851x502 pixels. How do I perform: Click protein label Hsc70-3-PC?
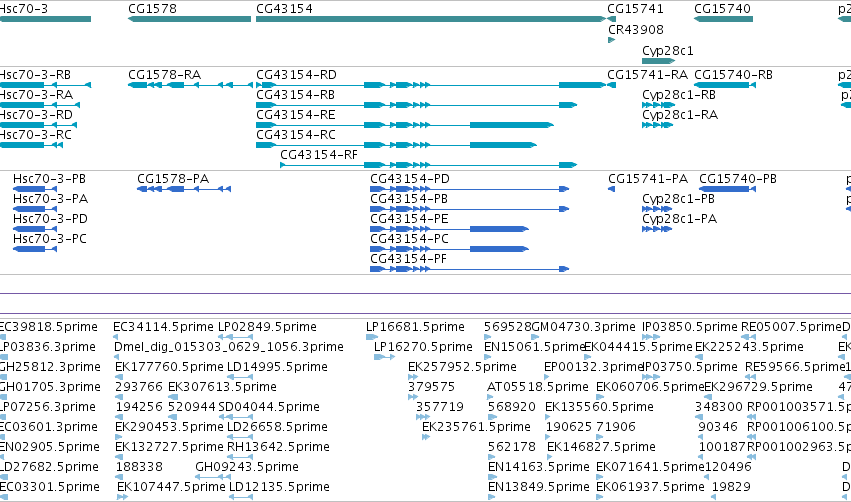(x=50, y=239)
